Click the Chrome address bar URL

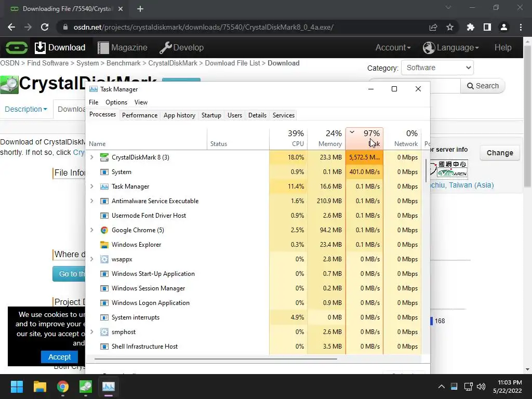[x=204, y=27]
